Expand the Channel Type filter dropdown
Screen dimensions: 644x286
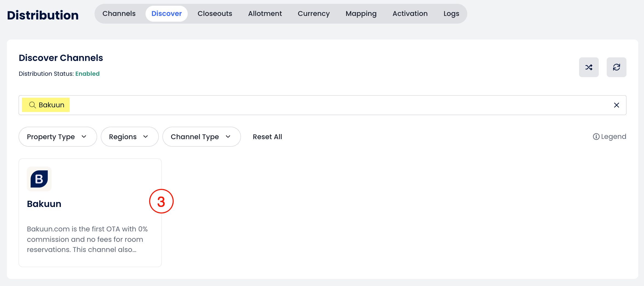pyautogui.click(x=201, y=137)
